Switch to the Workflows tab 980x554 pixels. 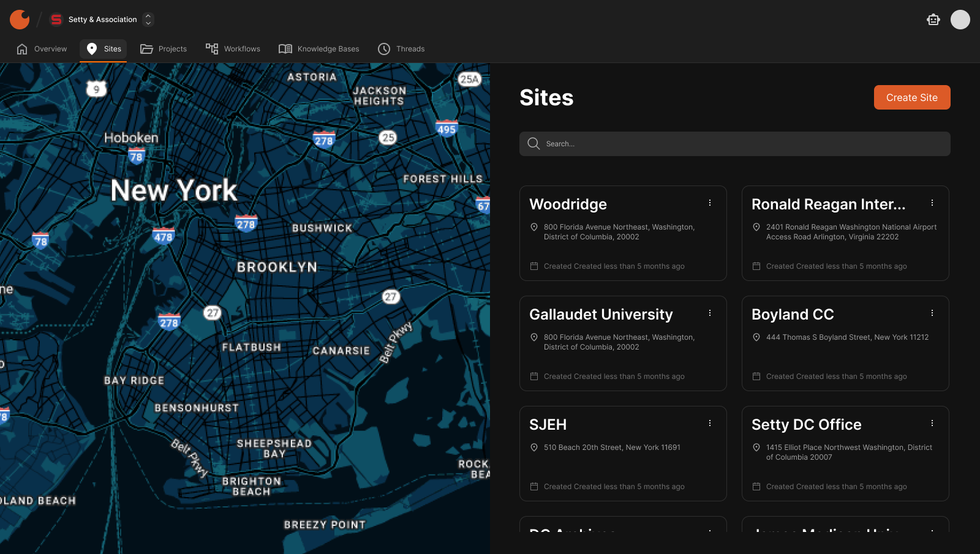pyautogui.click(x=233, y=49)
